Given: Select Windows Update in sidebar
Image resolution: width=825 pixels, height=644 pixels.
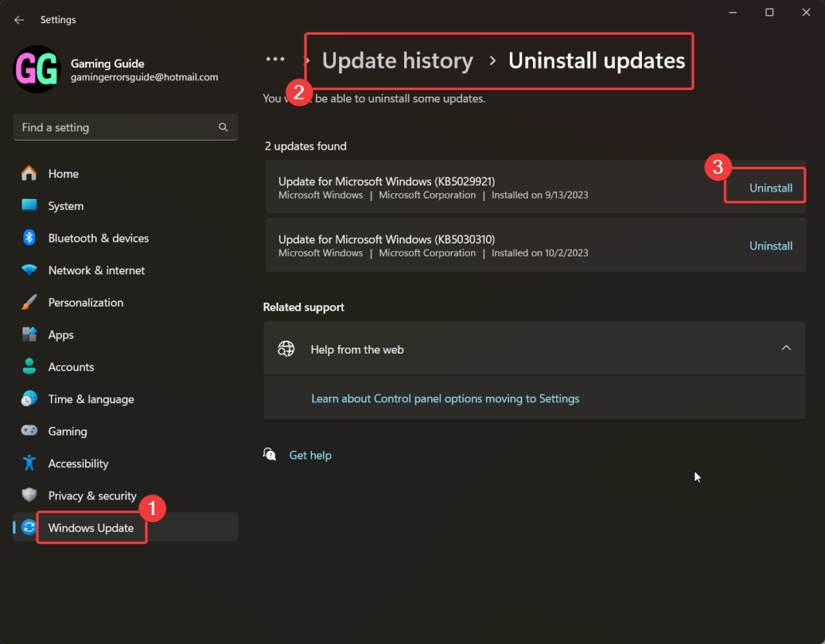Looking at the screenshot, I should tap(90, 527).
